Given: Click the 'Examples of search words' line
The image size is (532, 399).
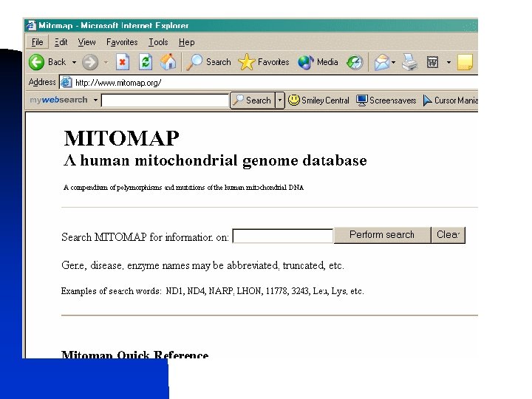Looking at the screenshot, I should pos(212,291).
